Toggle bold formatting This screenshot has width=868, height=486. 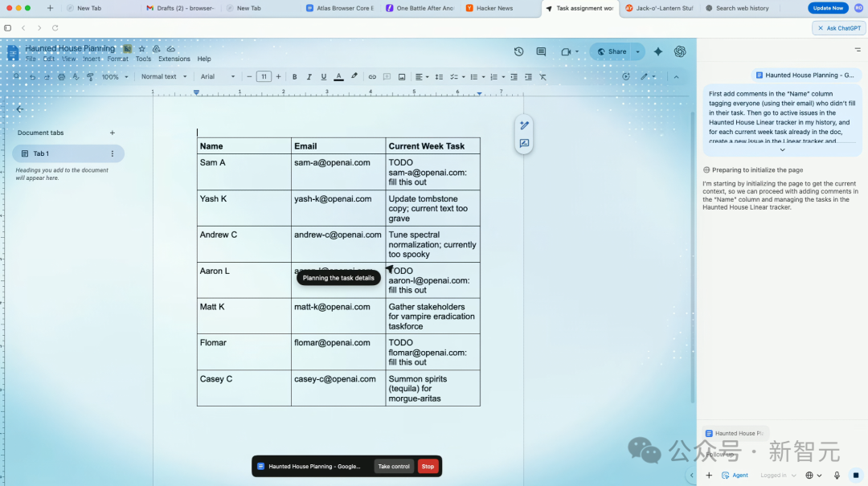(x=294, y=76)
